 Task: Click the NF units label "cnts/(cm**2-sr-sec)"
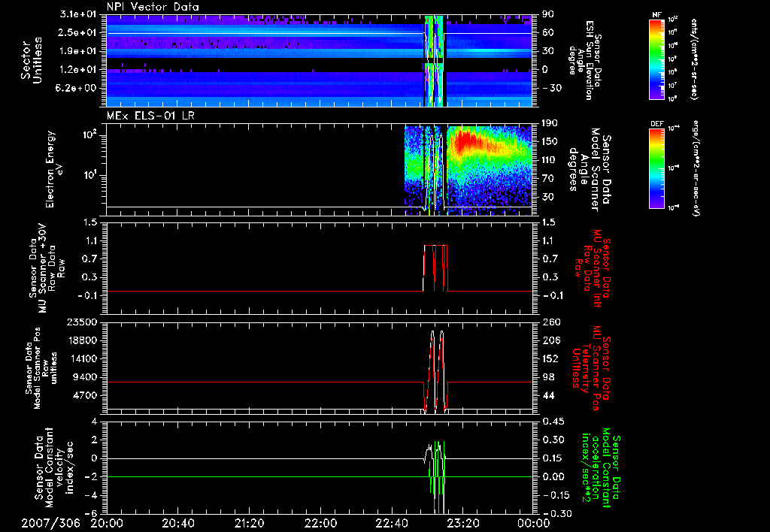tap(694, 59)
